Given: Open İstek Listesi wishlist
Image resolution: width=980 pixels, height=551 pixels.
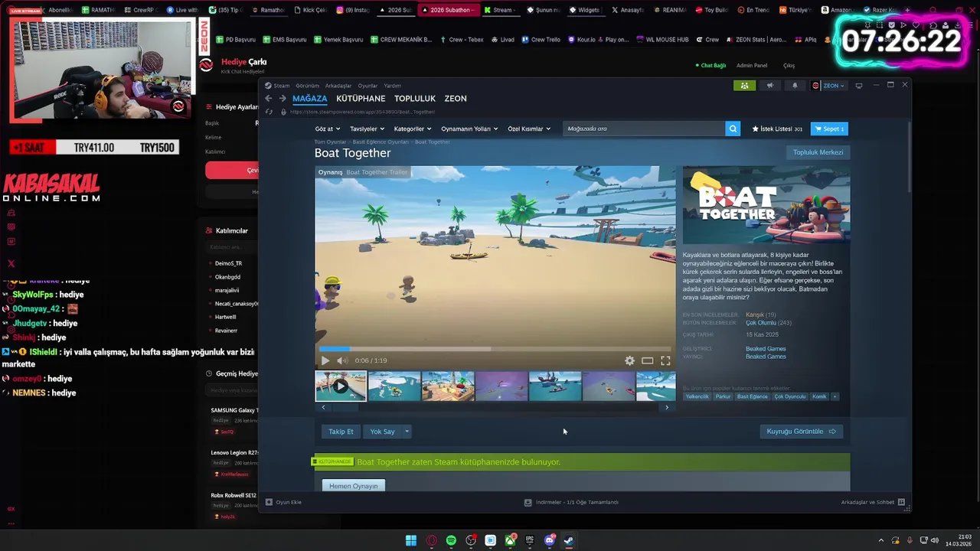Looking at the screenshot, I should (777, 129).
